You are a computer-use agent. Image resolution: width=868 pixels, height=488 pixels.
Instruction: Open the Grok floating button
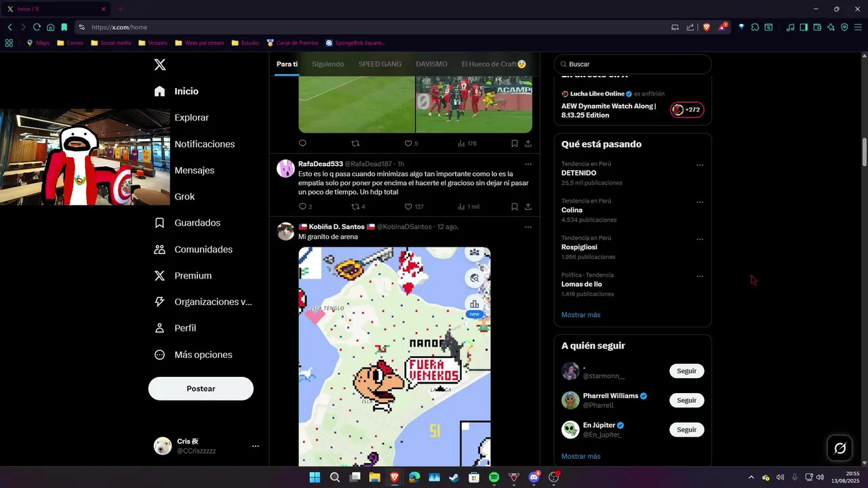840,448
